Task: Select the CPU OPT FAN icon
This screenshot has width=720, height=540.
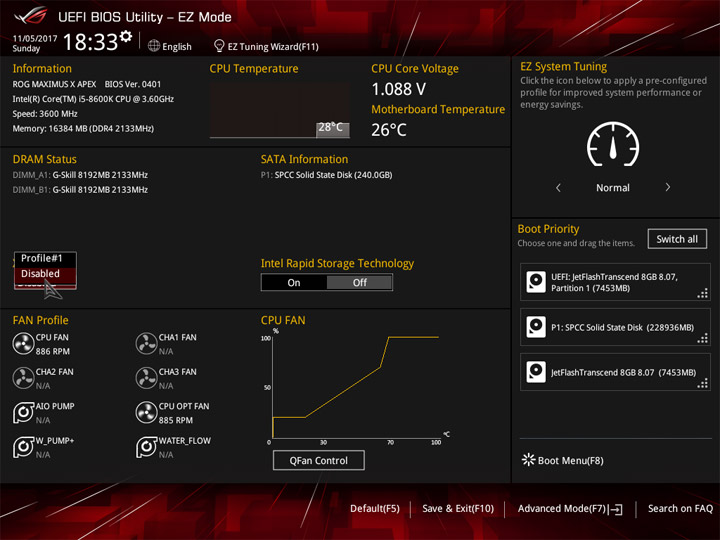Action: (146, 412)
